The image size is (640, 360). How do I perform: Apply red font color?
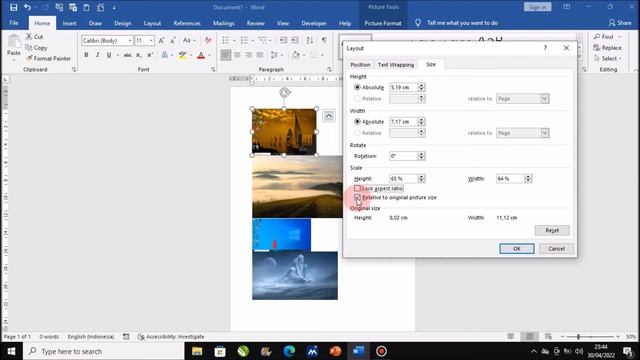[x=201, y=55]
